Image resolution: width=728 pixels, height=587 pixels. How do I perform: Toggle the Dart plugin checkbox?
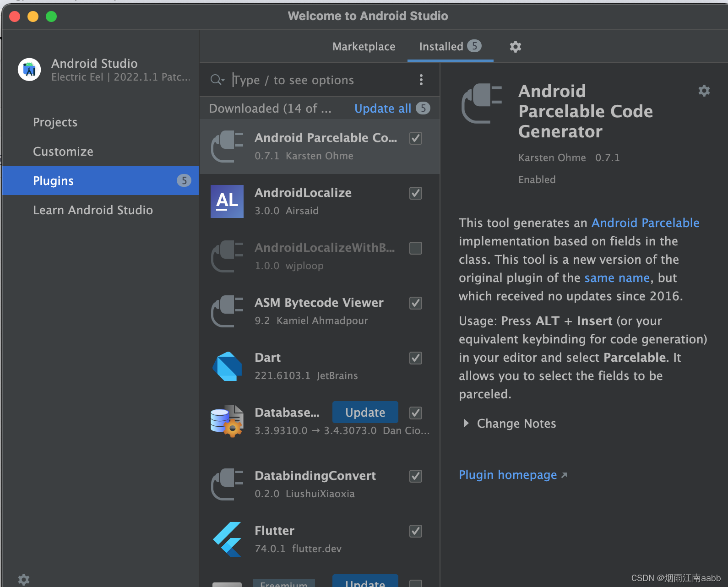tap(416, 358)
